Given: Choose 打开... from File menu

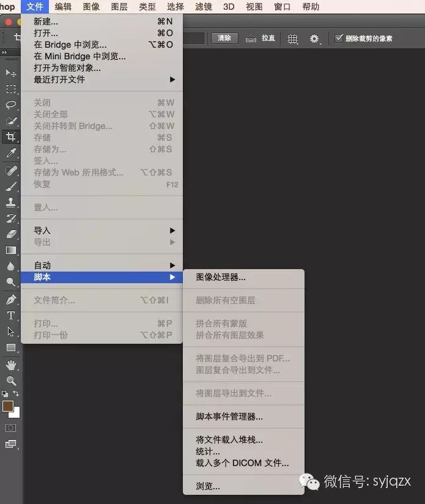Looking at the screenshot, I should point(102,33).
